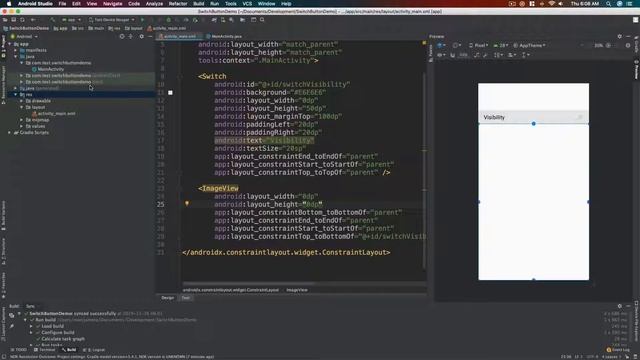
Task: Open the Navigate menu
Action: coord(112,4)
